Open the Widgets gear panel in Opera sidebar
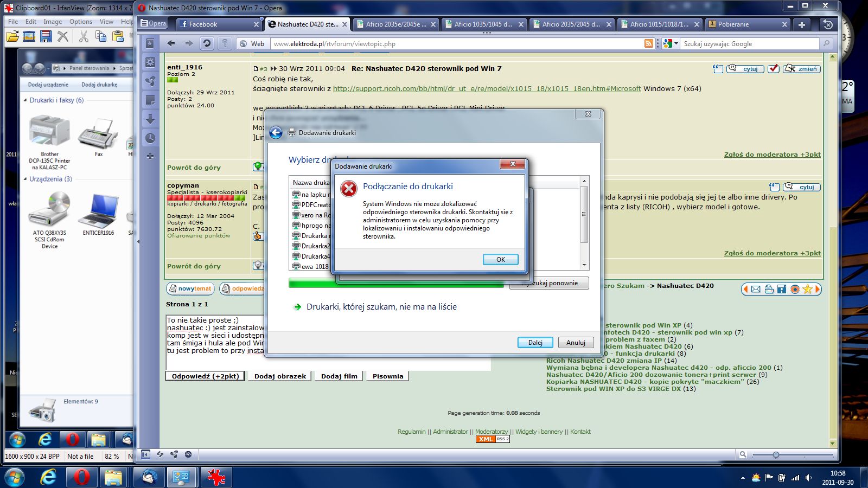 click(150, 62)
